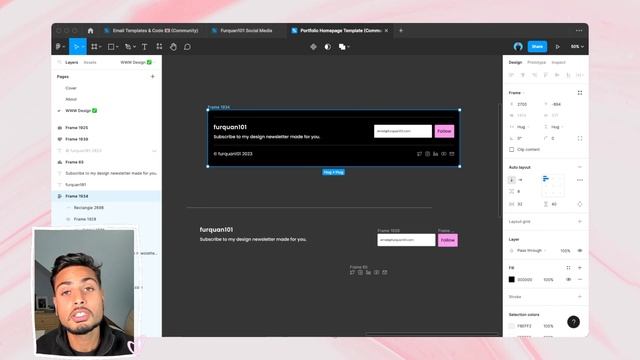The height and width of the screenshot is (360, 640).
Task: Open fill style library icon
Action: point(568,268)
